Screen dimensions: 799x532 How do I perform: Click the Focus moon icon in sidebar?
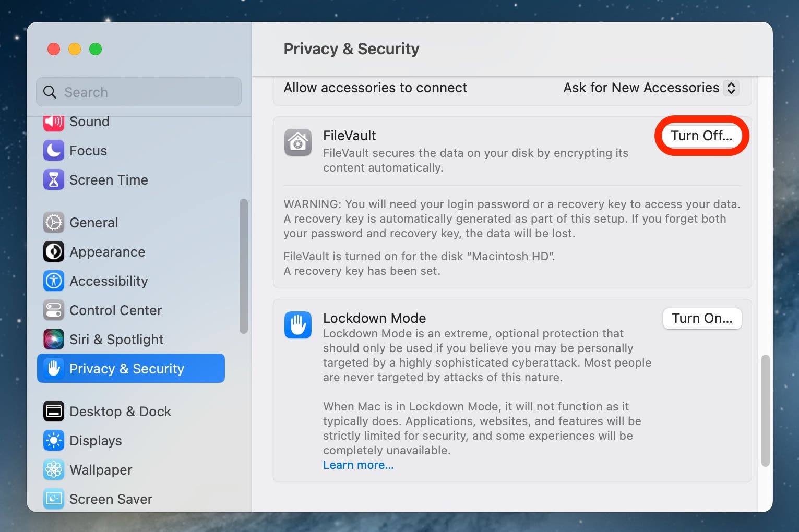[54, 151]
